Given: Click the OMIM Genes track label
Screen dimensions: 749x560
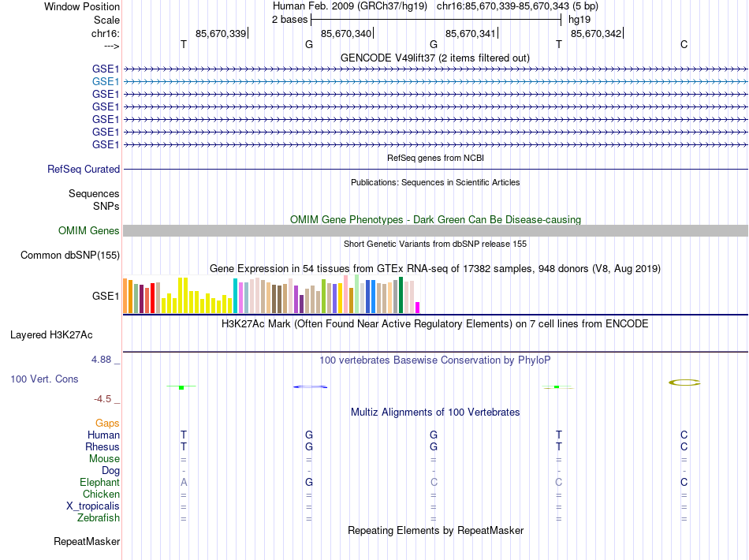Looking at the screenshot, I should [89, 231].
